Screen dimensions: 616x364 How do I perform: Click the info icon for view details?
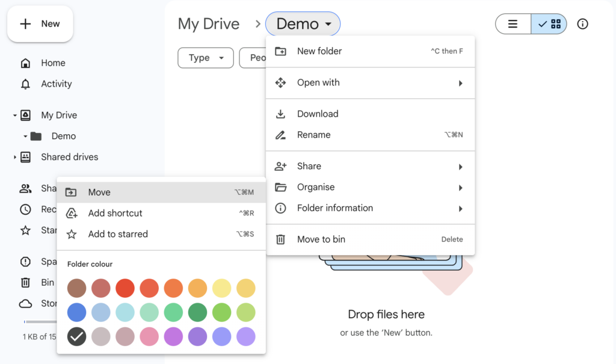[582, 24]
